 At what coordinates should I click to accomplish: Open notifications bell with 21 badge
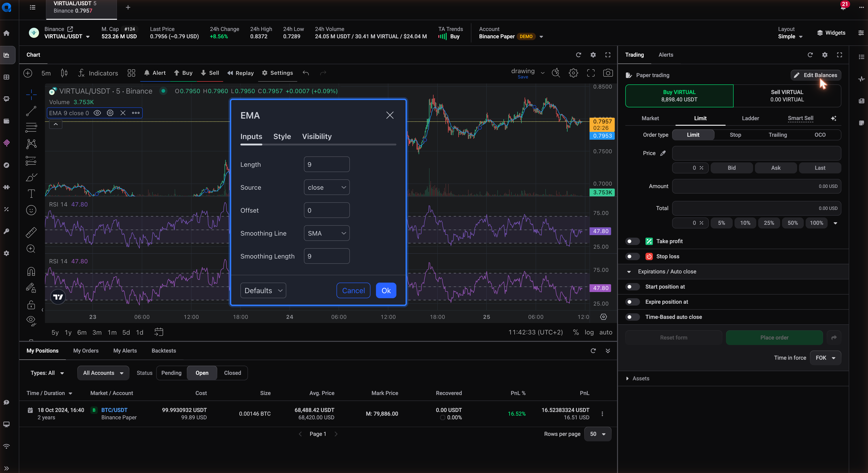[x=843, y=7]
